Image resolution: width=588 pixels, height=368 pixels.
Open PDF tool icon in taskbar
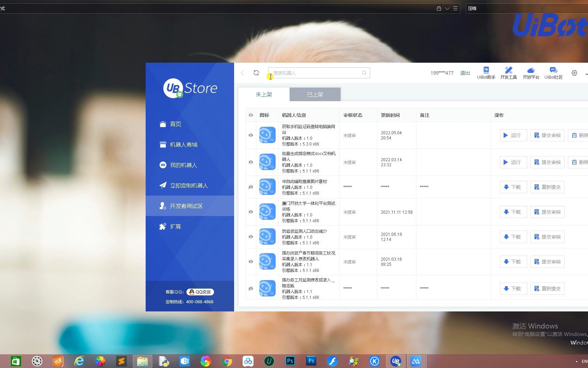[x=58, y=361]
